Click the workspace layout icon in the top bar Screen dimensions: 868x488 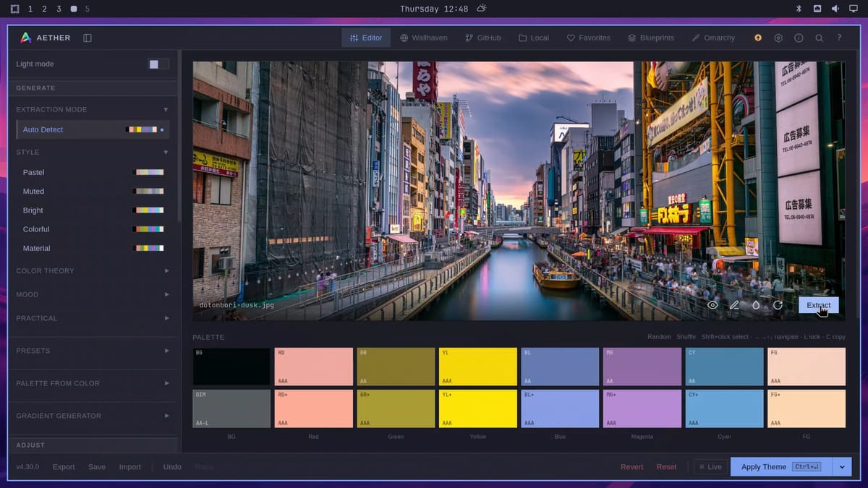(x=14, y=9)
